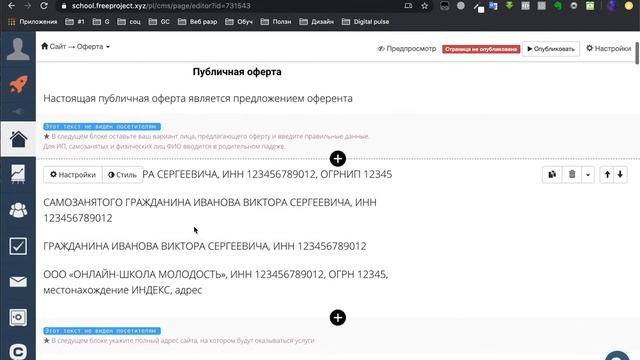Screen dimensions: 640x360
Task: Copy the selected block
Action: [x=552, y=175]
